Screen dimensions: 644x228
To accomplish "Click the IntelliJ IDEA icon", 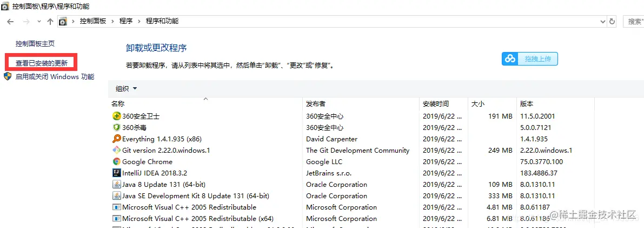I will click(116, 173).
